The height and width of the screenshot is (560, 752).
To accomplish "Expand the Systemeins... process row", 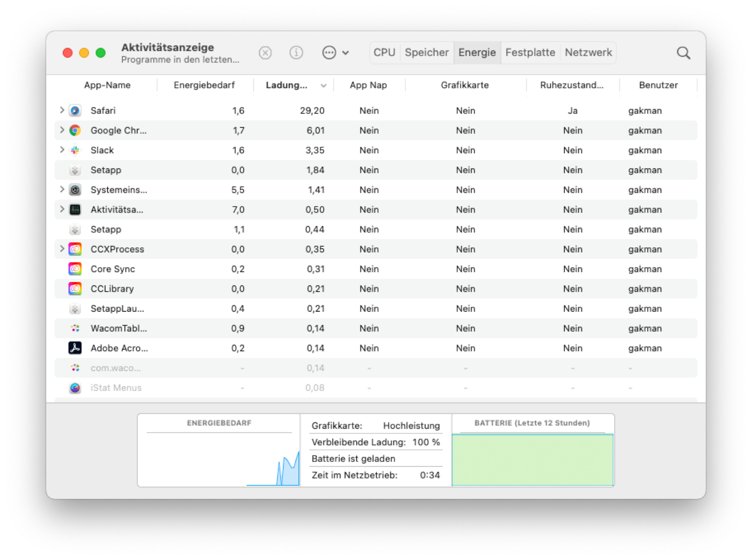I will 62,189.
